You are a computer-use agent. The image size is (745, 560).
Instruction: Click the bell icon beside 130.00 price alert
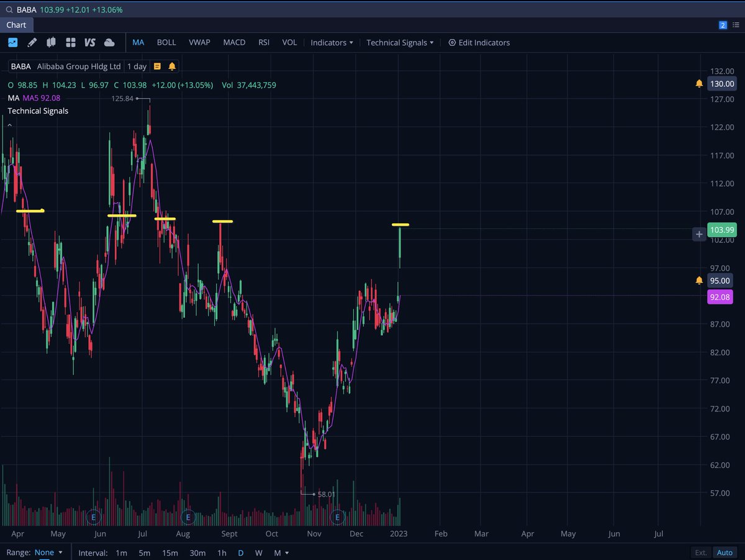click(x=699, y=84)
